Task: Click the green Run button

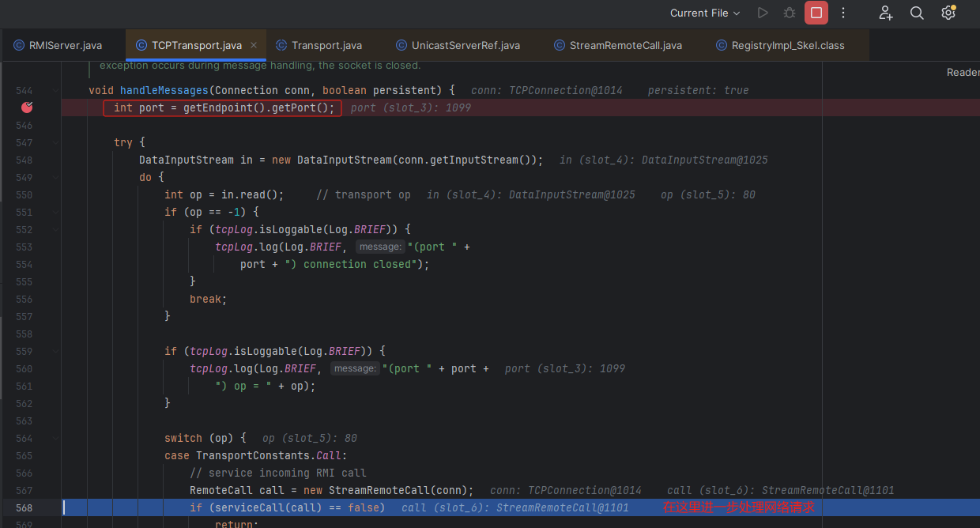Action: (763, 13)
